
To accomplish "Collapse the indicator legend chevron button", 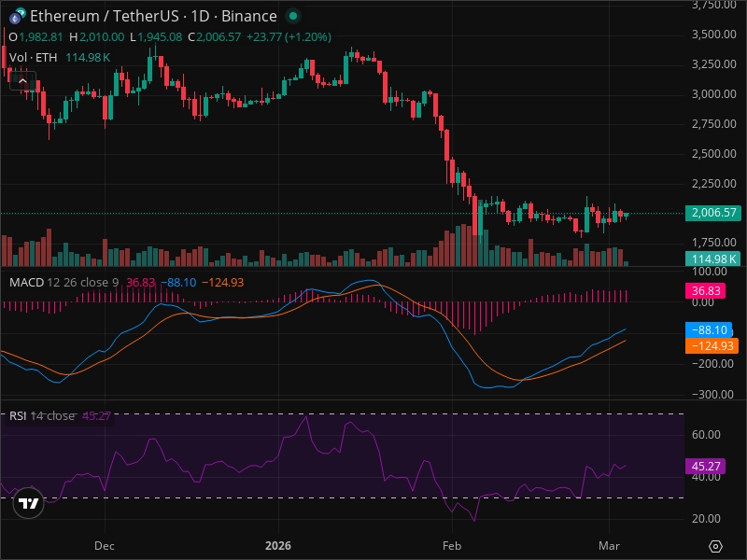I will pyautogui.click(x=22, y=81).
